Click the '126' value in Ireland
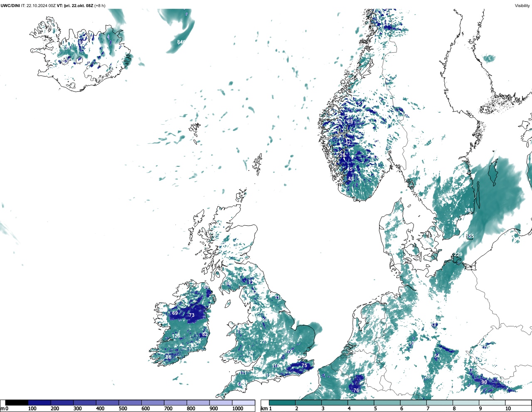532x412 pixels. [x=176, y=336]
